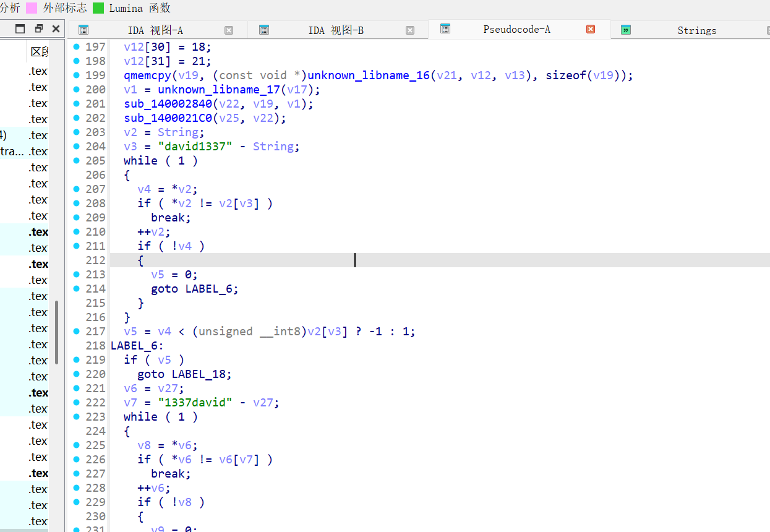Toggle breakpoint dot on line 208

pyautogui.click(x=77, y=203)
